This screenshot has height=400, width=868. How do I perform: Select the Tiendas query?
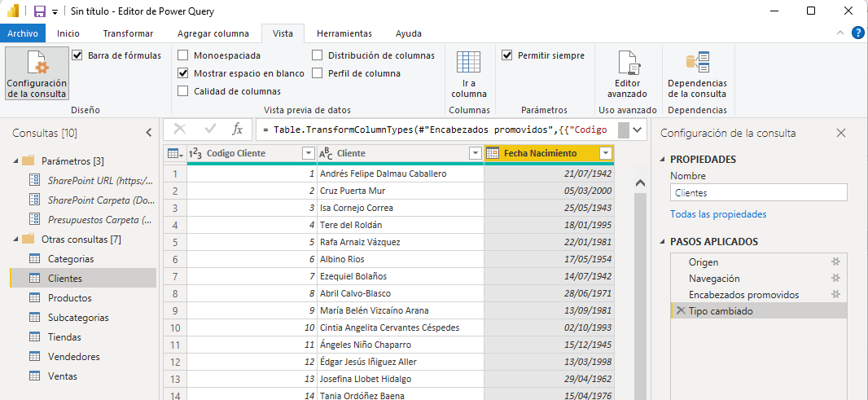pos(64,336)
